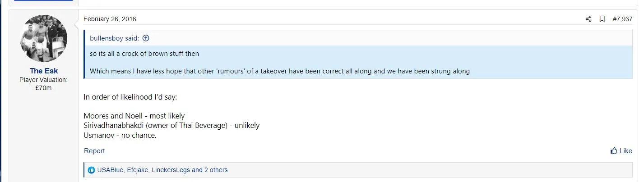Show the "2 others" who liked the post
644x182 pixels.
215,170
